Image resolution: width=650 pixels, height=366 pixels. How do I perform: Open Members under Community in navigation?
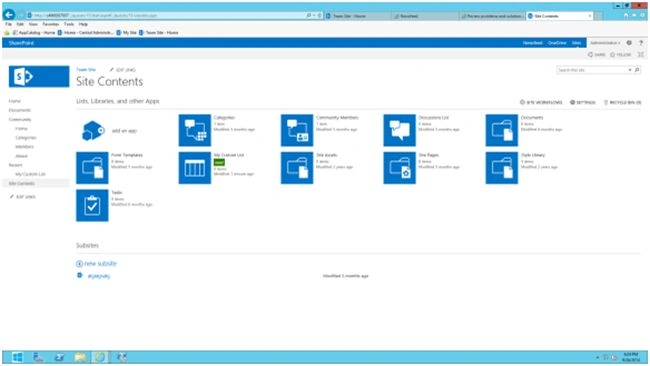[24, 147]
